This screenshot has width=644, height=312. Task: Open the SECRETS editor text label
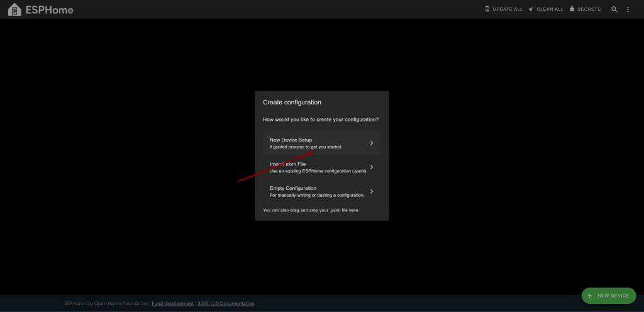point(589,9)
